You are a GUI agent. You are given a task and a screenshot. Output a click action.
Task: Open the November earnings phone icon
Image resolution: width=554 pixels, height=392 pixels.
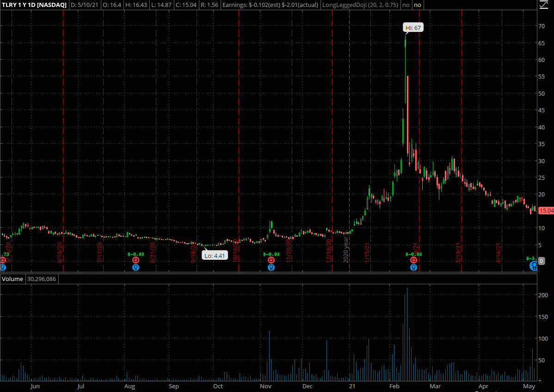click(271, 260)
